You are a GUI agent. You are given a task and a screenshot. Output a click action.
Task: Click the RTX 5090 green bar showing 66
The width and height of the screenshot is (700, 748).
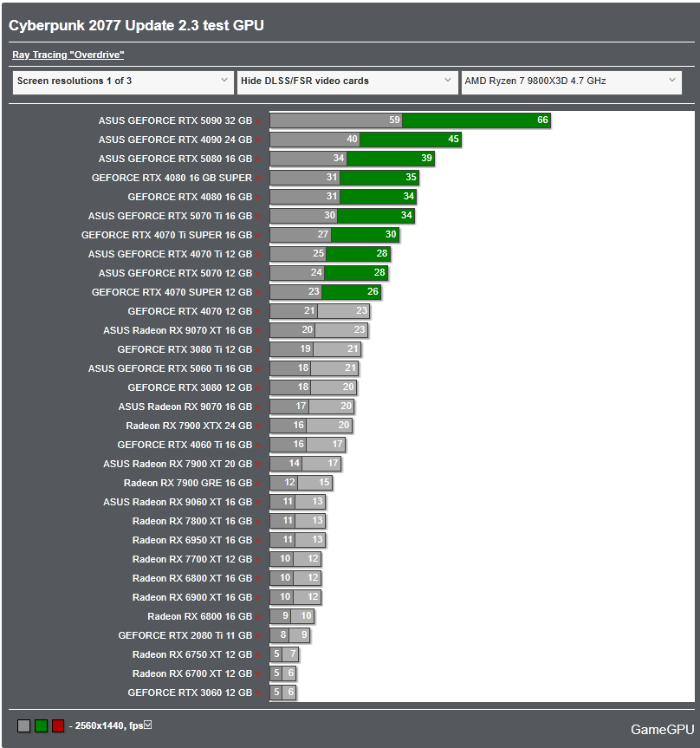[476, 120]
